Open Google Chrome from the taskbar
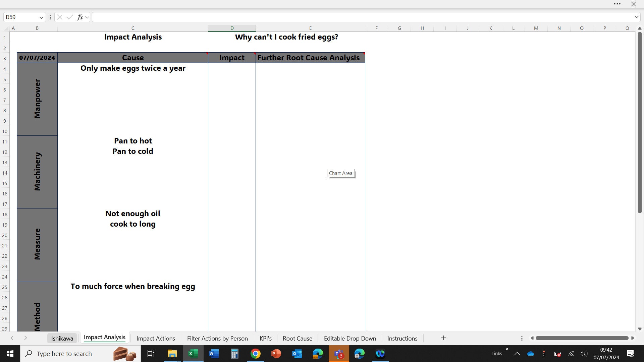This screenshot has height=362, width=644. pos(256,354)
